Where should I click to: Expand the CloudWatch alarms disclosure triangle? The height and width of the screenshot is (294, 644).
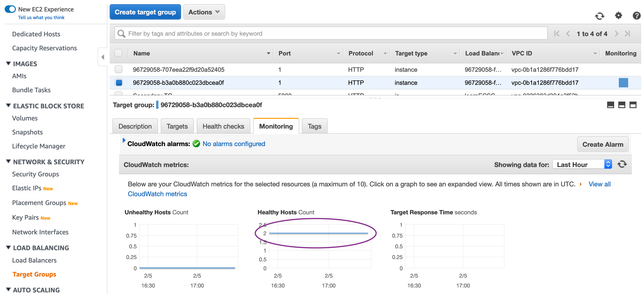(x=124, y=140)
